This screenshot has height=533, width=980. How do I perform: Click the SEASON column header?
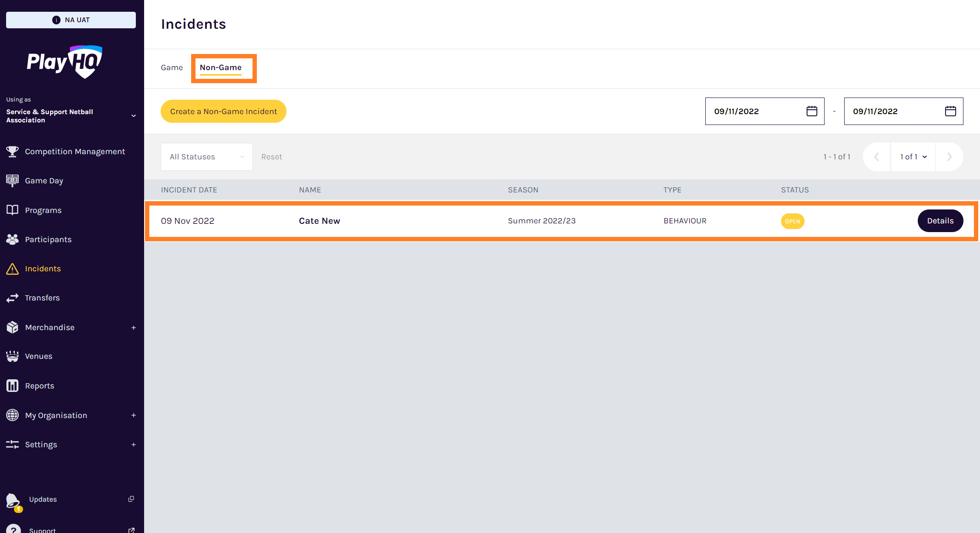(x=523, y=190)
